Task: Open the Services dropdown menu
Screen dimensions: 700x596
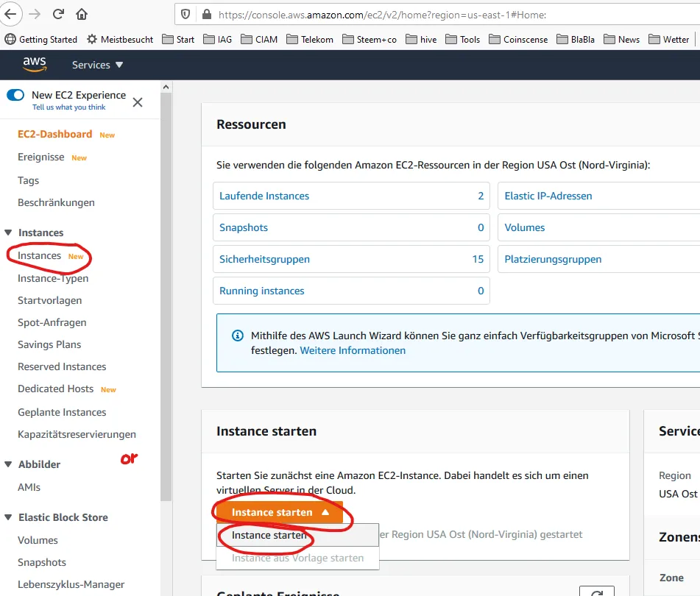Action: [97, 65]
